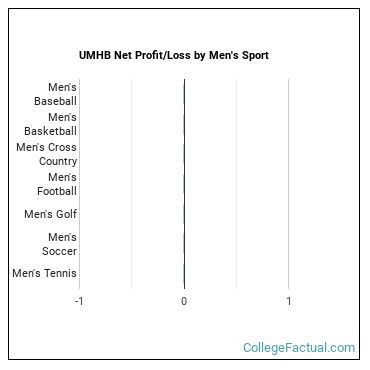The height and width of the screenshot is (370, 370).
Task: Click the 1 x-axis tick label
Action: pyautogui.click(x=289, y=301)
